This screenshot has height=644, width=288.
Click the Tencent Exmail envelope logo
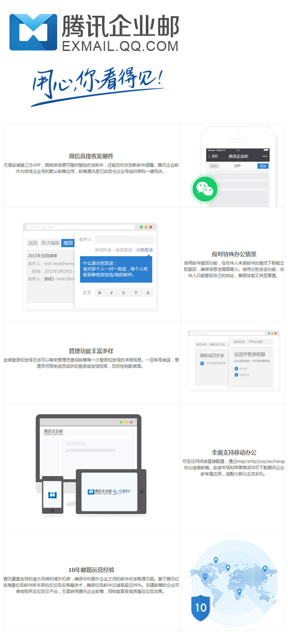(33, 32)
